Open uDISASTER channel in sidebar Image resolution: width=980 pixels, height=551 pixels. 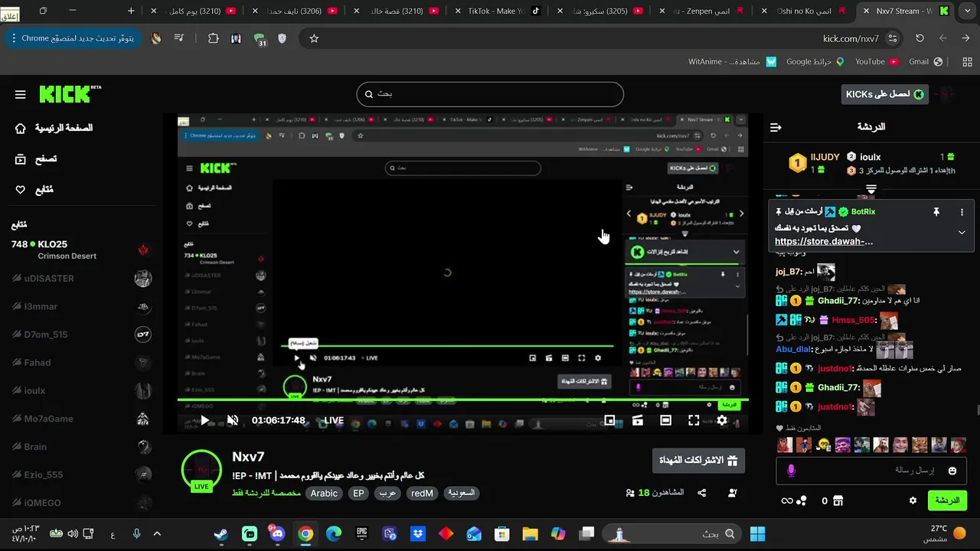[x=81, y=279]
